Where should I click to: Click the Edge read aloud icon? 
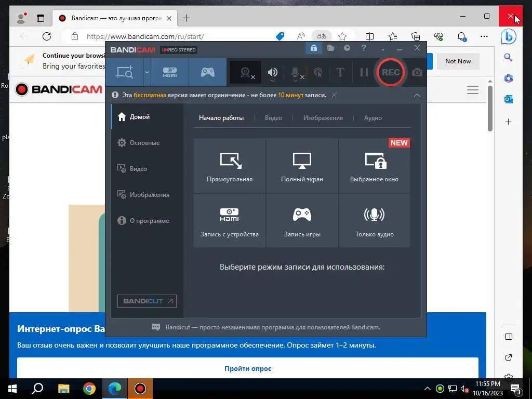point(301,36)
